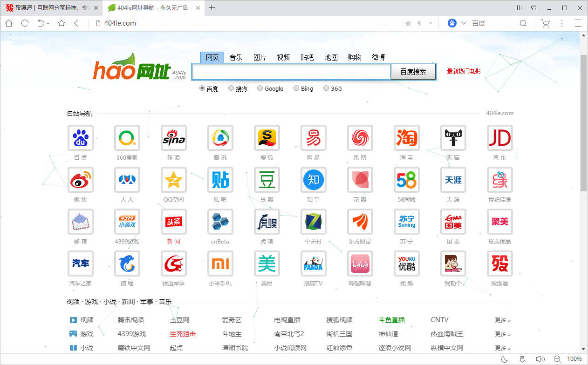Image resolution: width=588 pixels, height=365 pixels.
Task: Open the Tieba (贴吧) site icon
Action: [x=220, y=180]
